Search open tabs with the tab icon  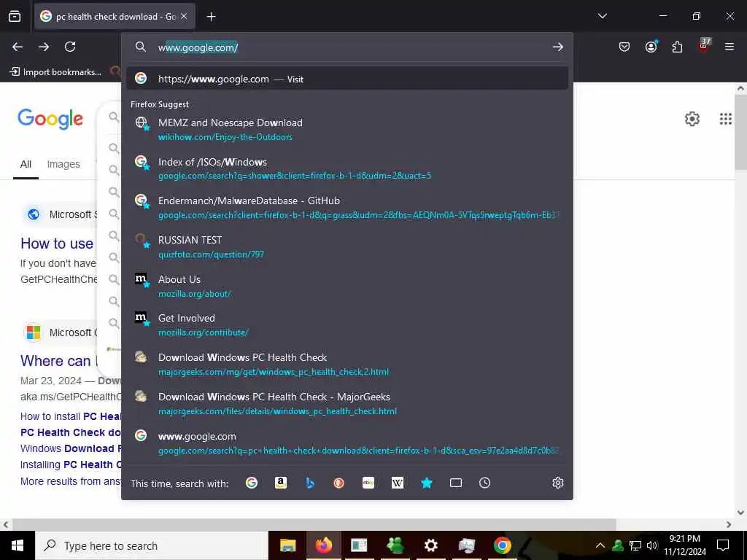click(456, 483)
